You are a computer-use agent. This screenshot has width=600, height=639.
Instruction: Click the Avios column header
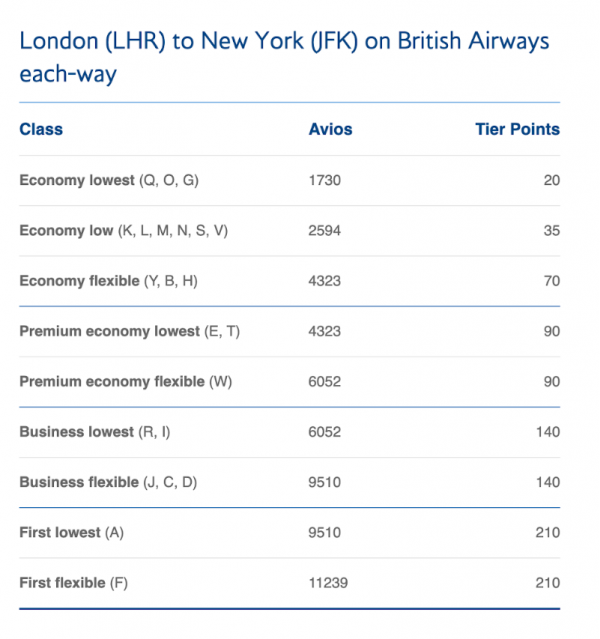coord(331,130)
